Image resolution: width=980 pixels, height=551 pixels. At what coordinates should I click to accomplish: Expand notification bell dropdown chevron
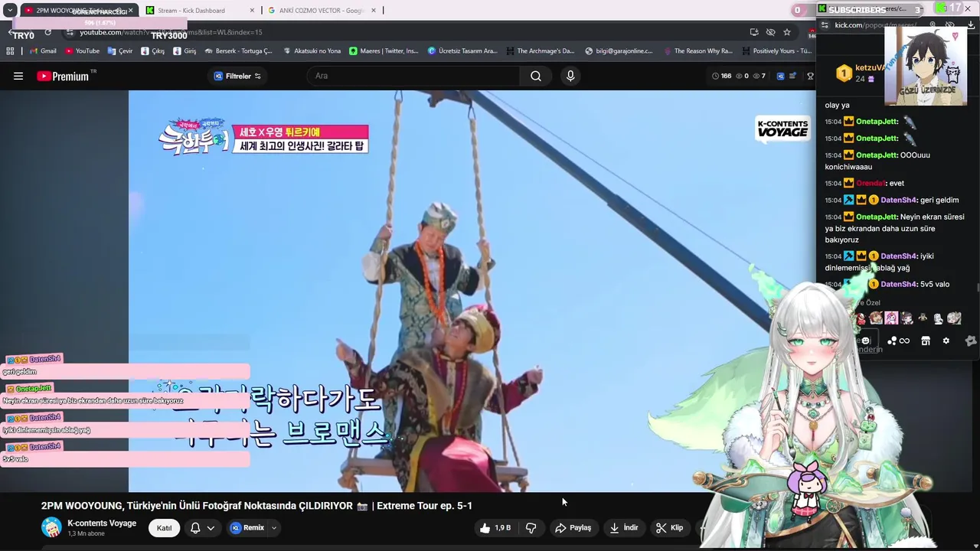point(211,528)
